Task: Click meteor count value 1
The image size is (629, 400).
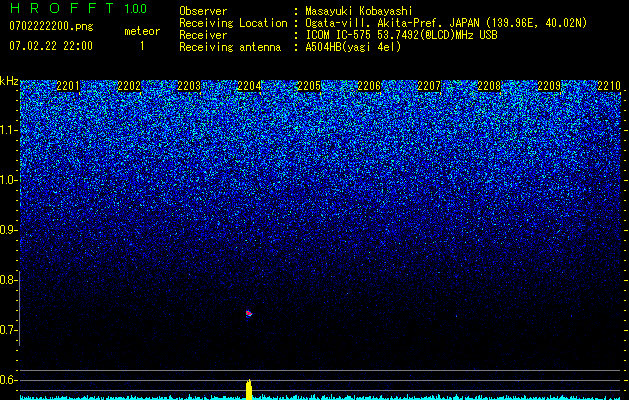Action: (x=142, y=46)
